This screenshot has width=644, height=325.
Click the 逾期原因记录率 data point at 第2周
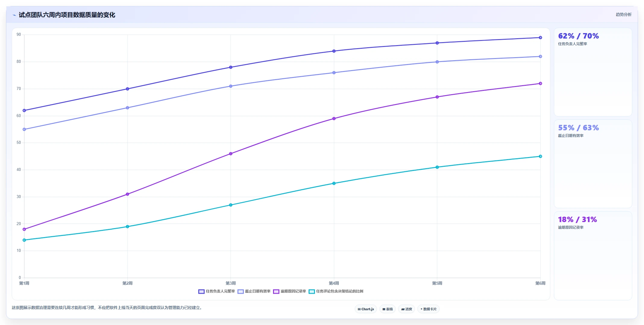tap(127, 194)
